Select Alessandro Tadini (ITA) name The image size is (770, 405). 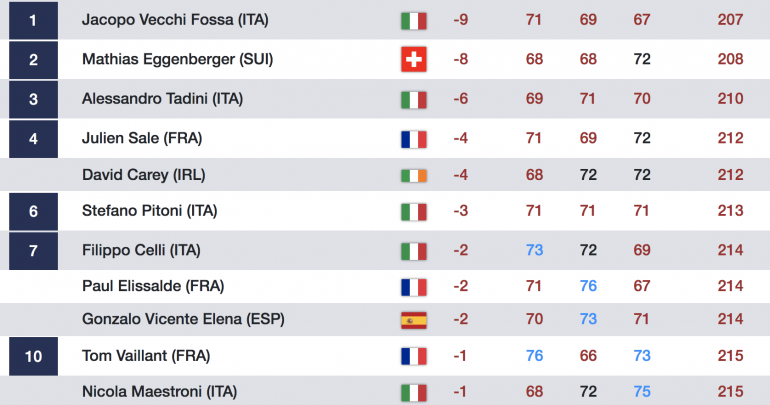162,99
